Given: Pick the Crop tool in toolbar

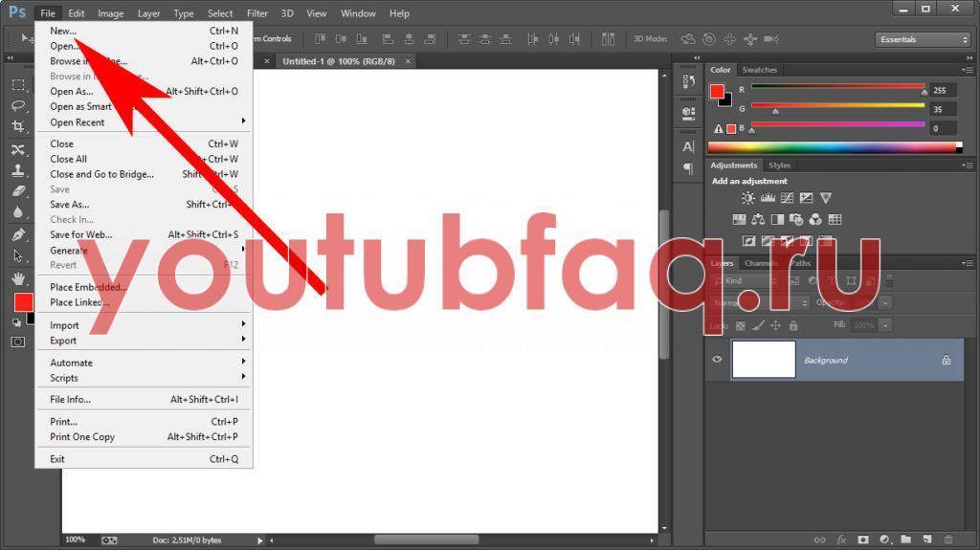Looking at the screenshot, I should coord(17,126).
